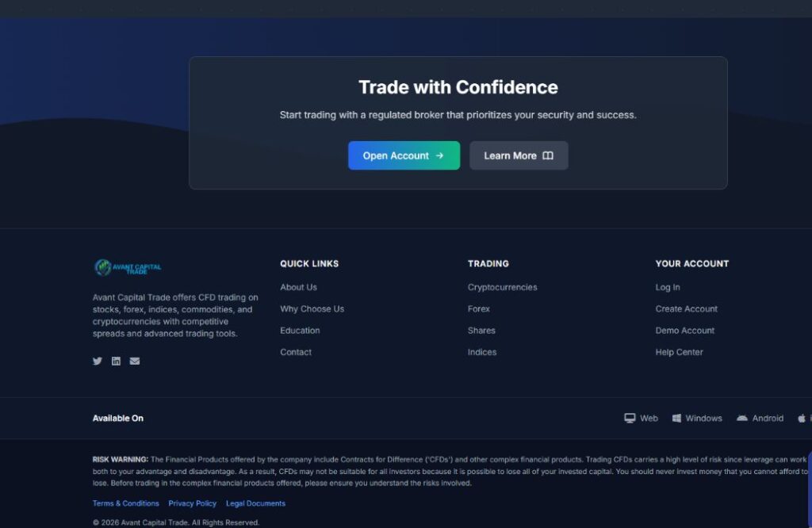The height and width of the screenshot is (528, 812).
Task: Click the Apple platform icon
Action: (x=802, y=418)
